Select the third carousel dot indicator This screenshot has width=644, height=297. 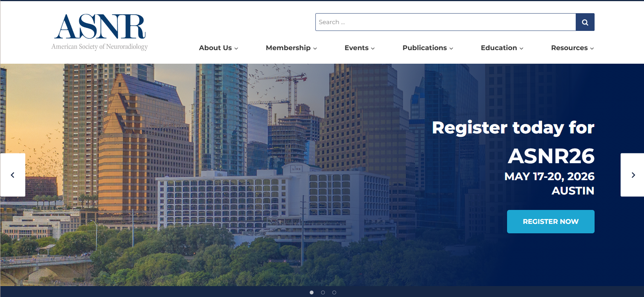(x=334, y=292)
